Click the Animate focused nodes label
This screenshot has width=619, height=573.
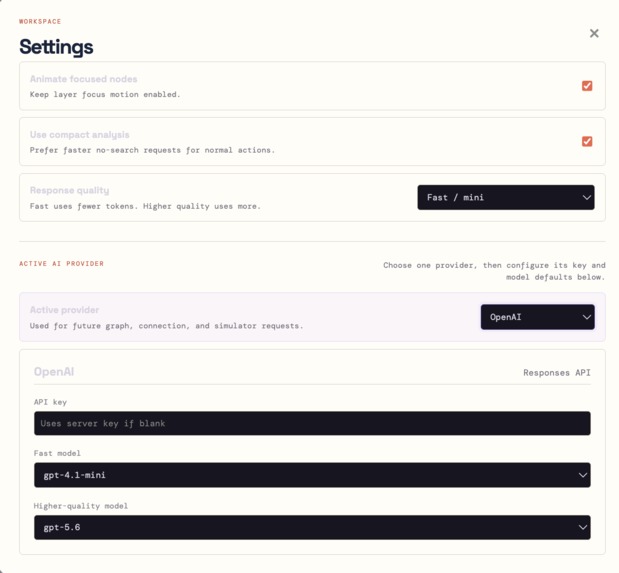point(84,79)
